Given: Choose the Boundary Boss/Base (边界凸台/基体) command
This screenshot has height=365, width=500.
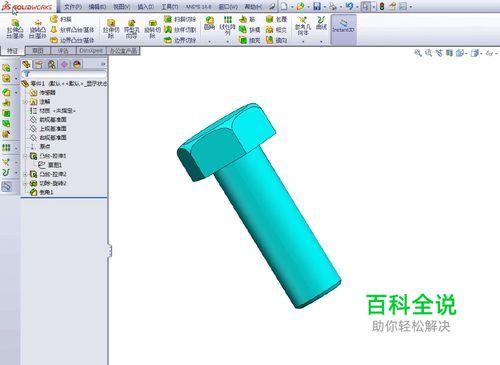Looking at the screenshot, I should coord(73,40).
